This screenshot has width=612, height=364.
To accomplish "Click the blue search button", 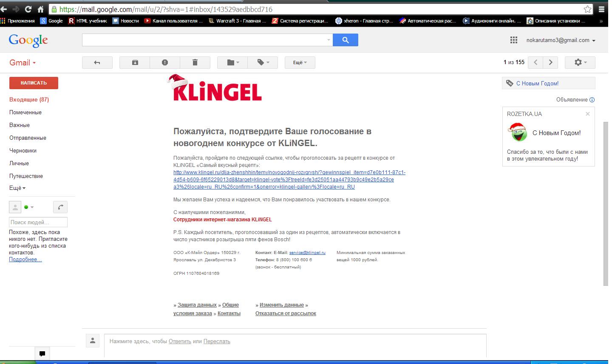I will point(346,40).
